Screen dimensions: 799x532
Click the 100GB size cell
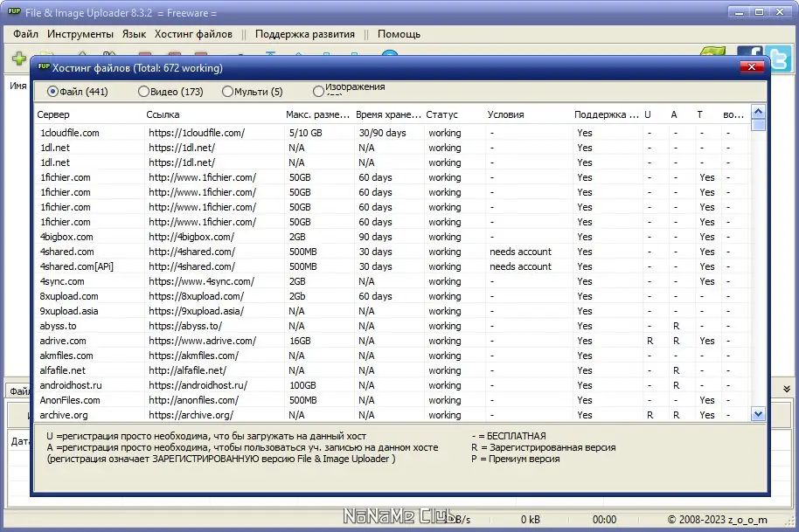(302, 385)
